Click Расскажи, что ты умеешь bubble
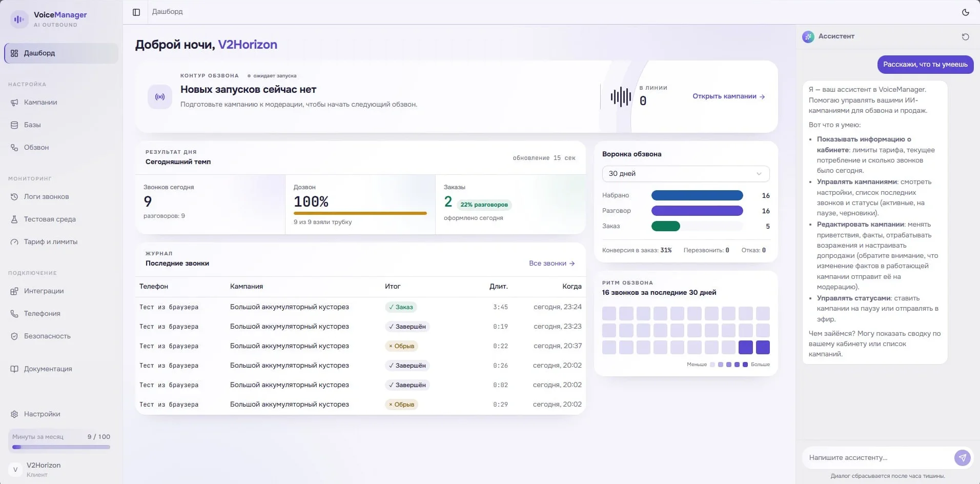The width and height of the screenshot is (980, 484). 925,65
